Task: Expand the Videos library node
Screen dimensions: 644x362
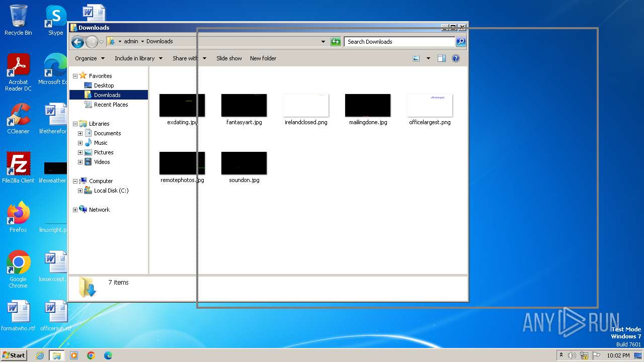Action: tap(80, 162)
